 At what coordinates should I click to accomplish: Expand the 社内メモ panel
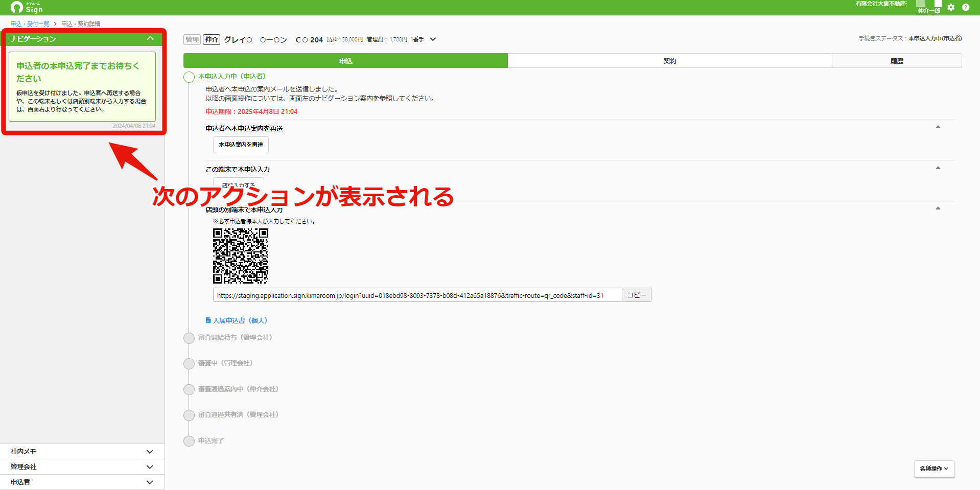[82, 452]
